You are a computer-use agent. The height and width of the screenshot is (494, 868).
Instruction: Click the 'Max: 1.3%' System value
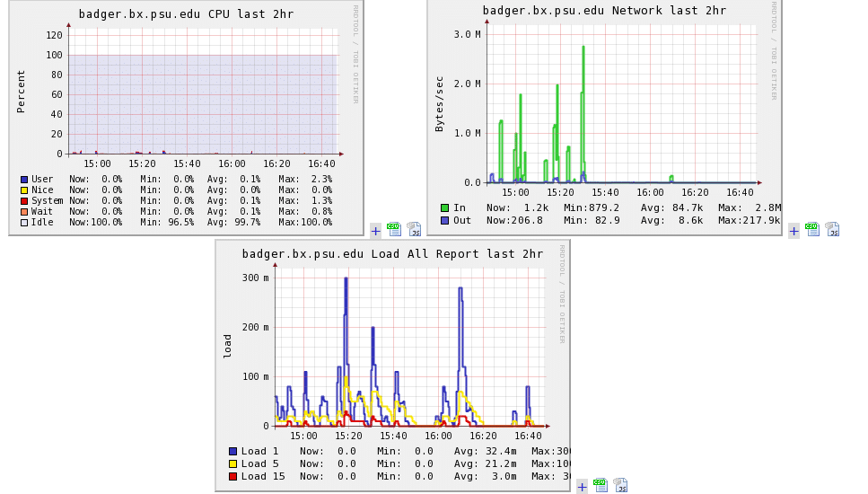coord(305,201)
